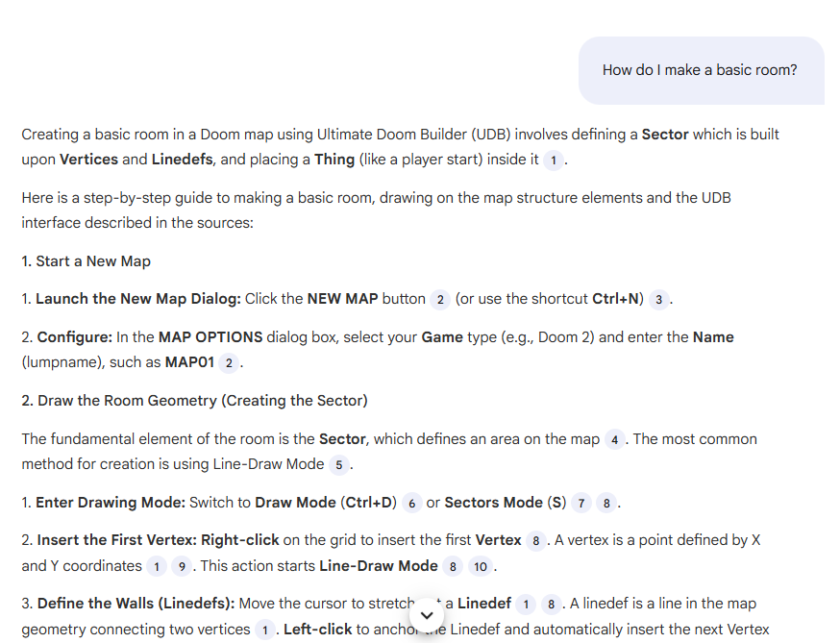The width and height of the screenshot is (840, 643).
Task: Open citation 4 after 'area on the map'
Action: point(614,440)
